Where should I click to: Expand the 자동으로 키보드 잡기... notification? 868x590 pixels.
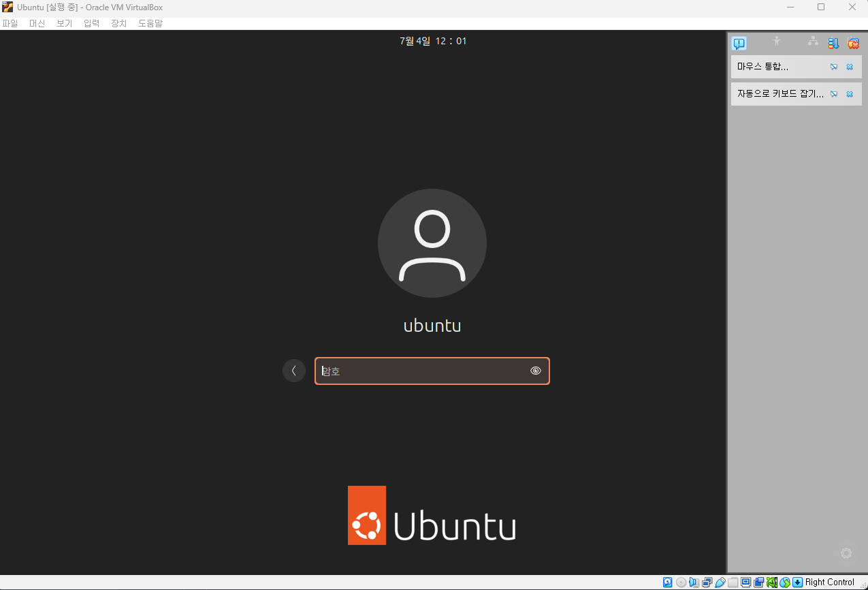797,94
